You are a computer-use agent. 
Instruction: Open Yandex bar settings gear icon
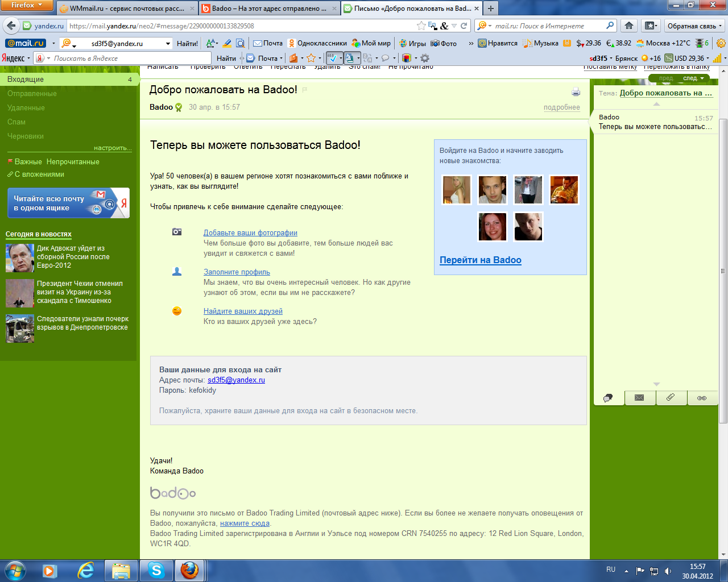pos(425,58)
